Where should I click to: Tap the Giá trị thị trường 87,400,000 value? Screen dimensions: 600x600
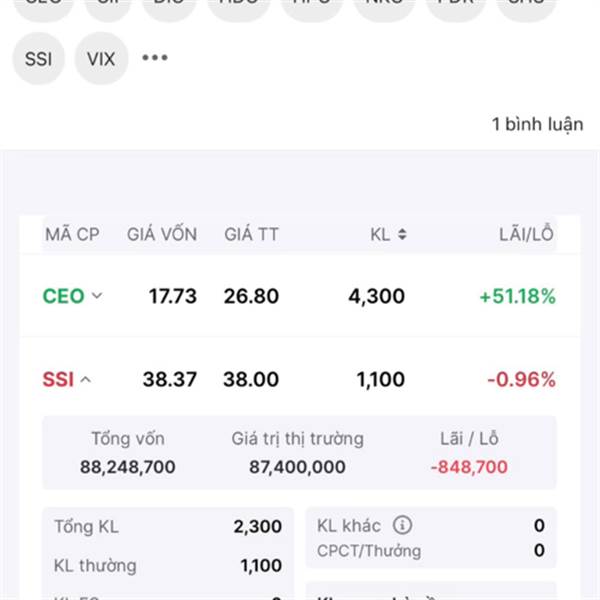click(x=297, y=467)
